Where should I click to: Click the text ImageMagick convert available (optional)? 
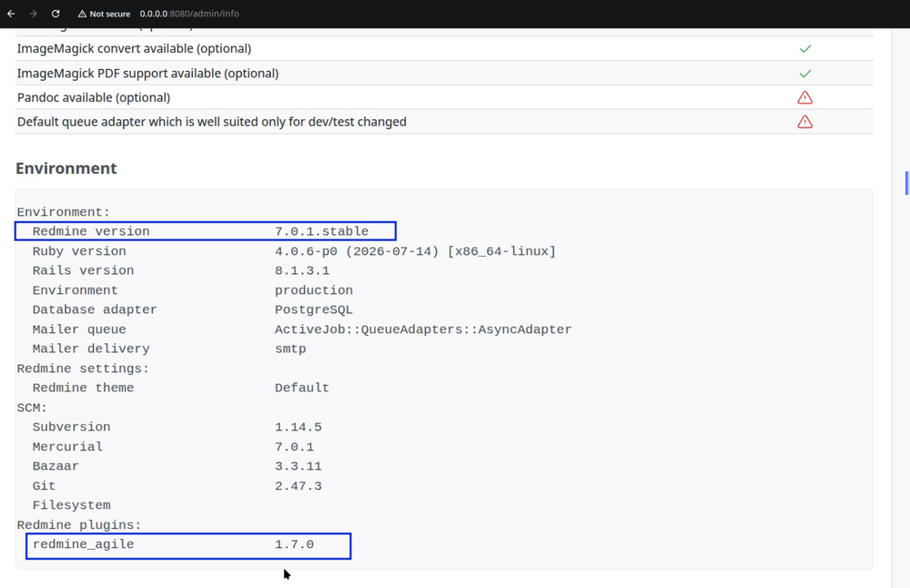[x=134, y=49]
